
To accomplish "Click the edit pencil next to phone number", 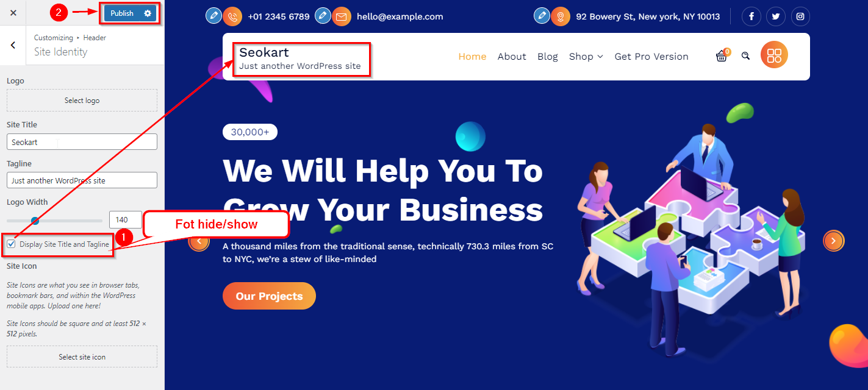I will 213,15.
